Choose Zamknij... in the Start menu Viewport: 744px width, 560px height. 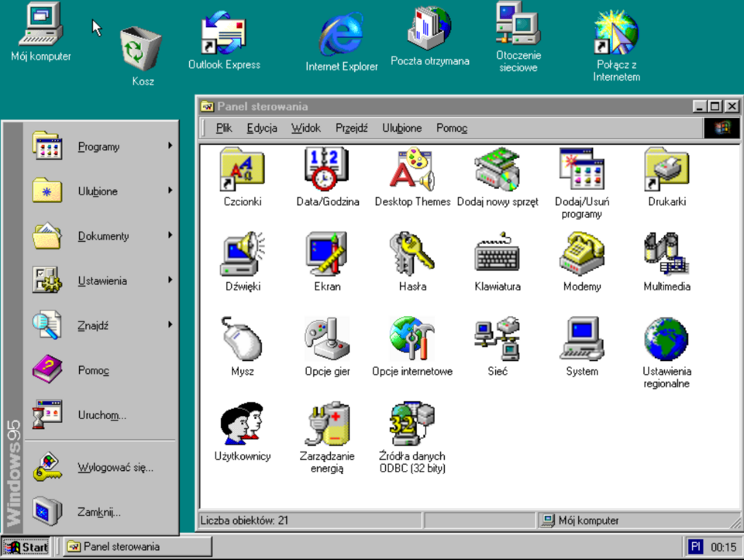pyautogui.click(x=102, y=512)
